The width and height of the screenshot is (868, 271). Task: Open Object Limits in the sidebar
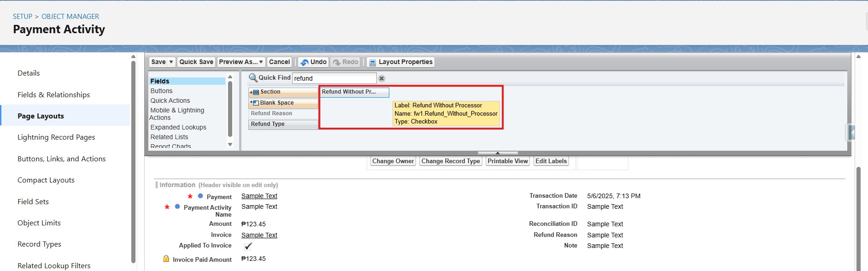(x=39, y=223)
